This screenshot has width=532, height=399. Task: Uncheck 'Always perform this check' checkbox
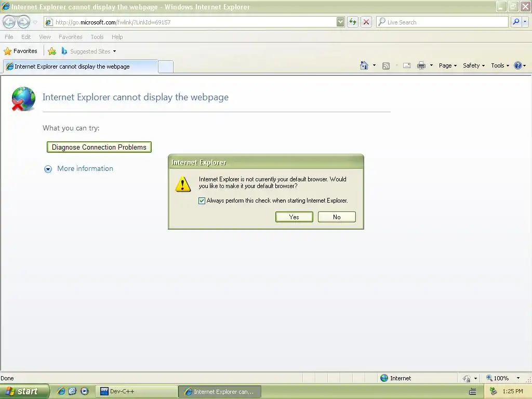pyautogui.click(x=202, y=201)
